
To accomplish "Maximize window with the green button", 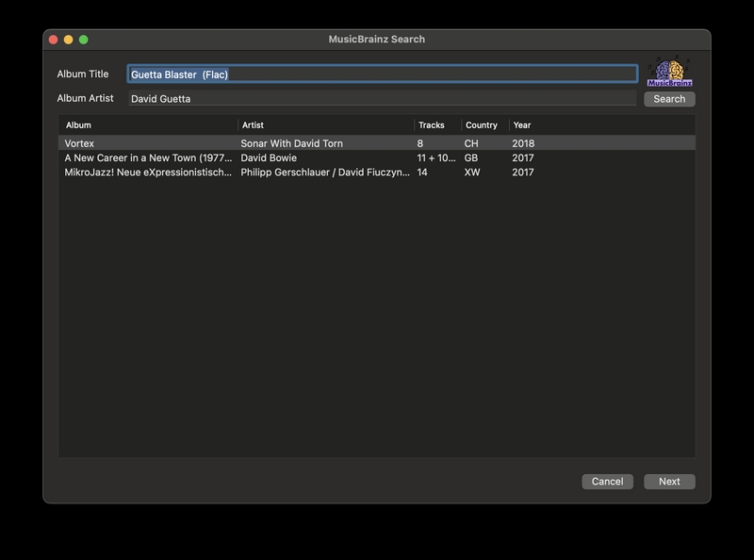I will [x=83, y=40].
